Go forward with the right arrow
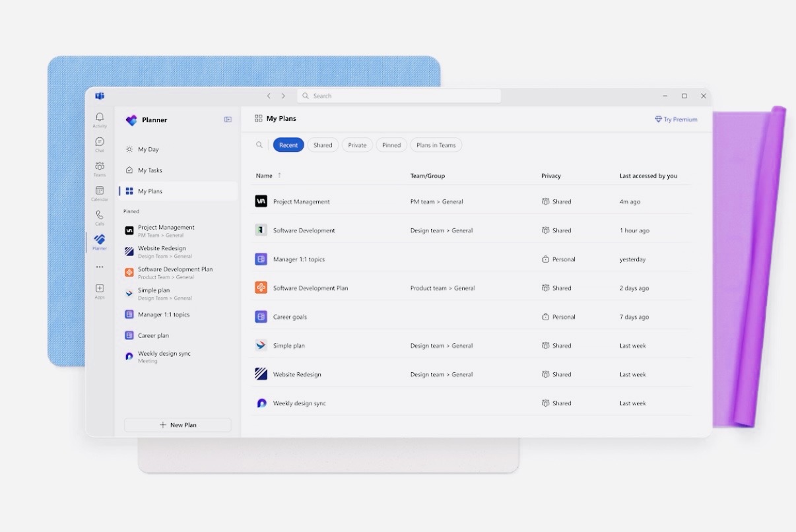Viewport: 796px width, 532px height. (283, 96)
